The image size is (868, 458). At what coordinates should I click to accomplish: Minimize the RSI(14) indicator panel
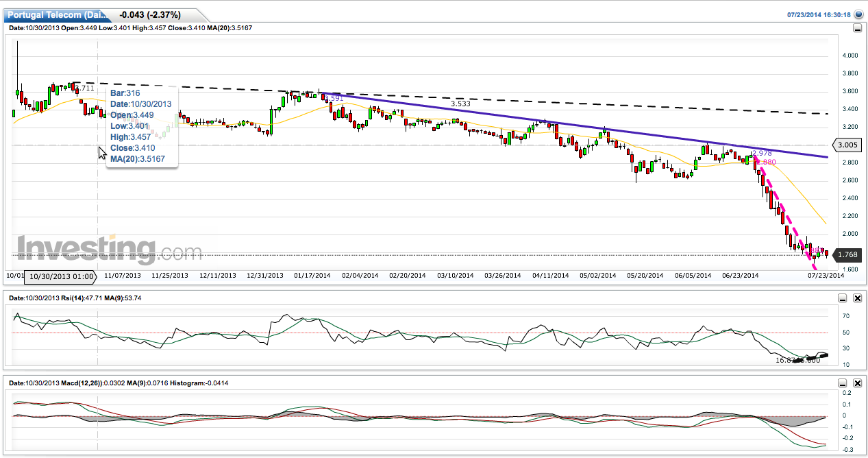pos(842,298)
